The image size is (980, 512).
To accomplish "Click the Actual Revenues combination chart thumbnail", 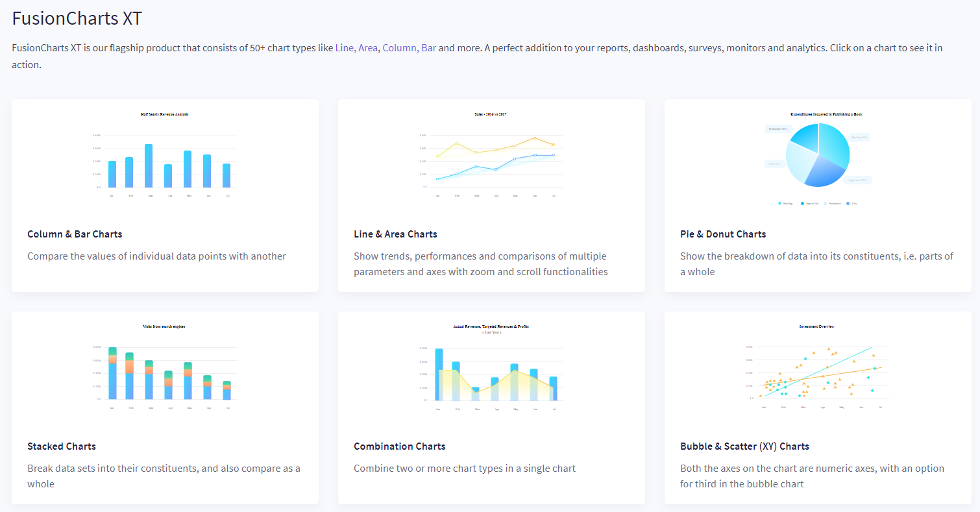I will [x=491, y=369].
